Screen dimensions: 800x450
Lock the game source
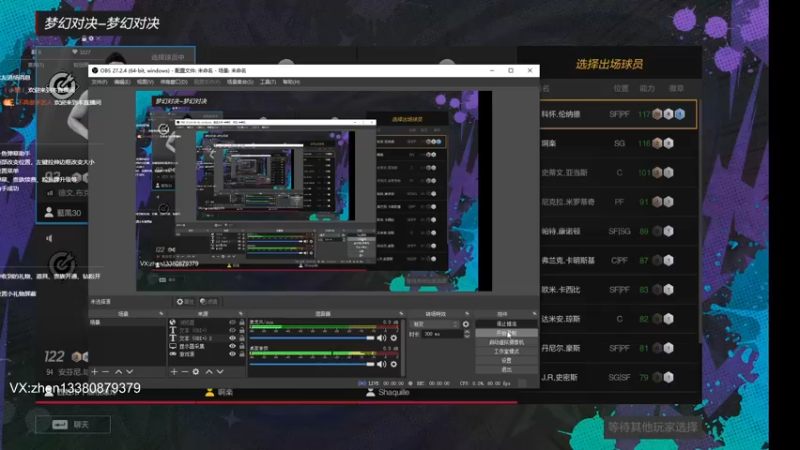point(242,354)
